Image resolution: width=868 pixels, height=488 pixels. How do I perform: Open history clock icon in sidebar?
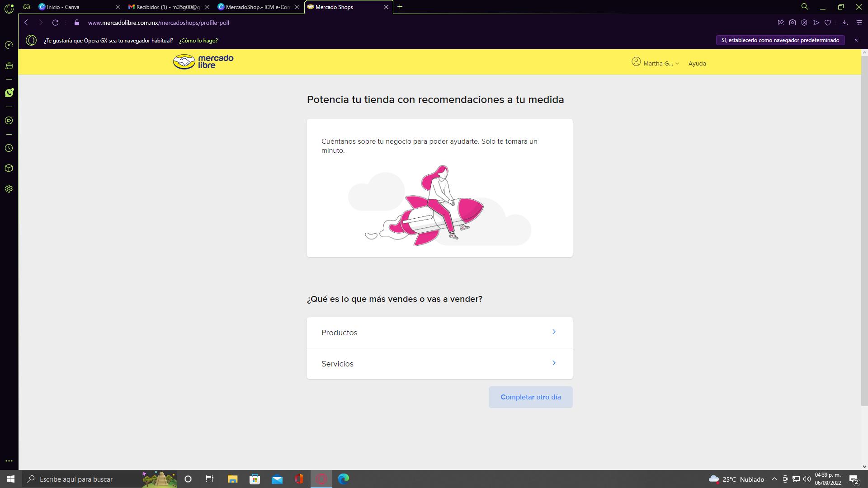click(x=9, y=148)
